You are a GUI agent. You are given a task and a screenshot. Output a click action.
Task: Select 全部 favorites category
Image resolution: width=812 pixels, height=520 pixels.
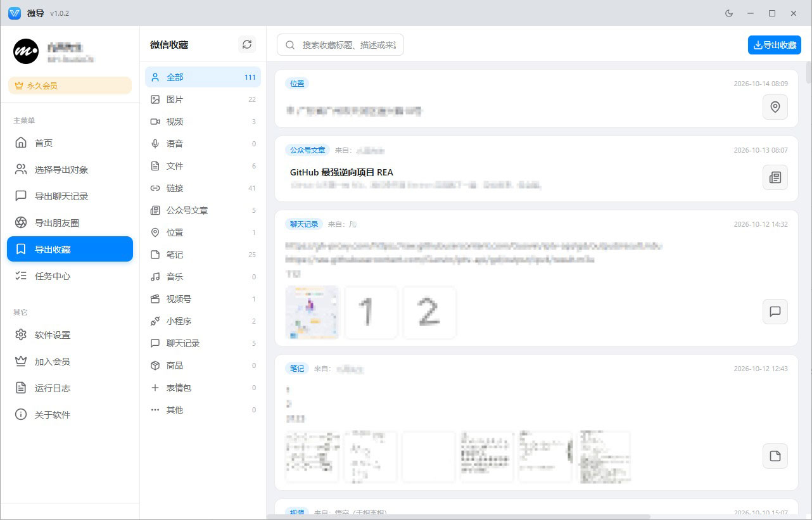(x=203, y=77)
